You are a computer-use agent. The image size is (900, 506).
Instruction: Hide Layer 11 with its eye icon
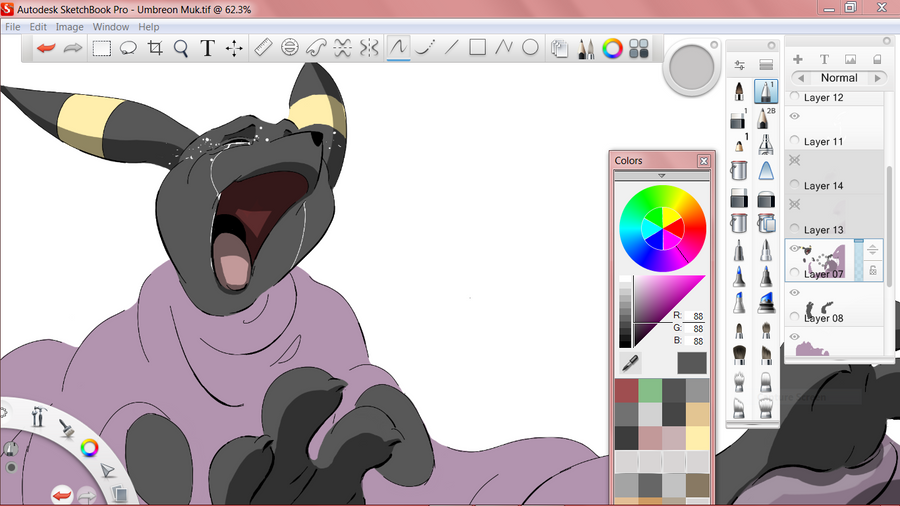pos(795,116)
